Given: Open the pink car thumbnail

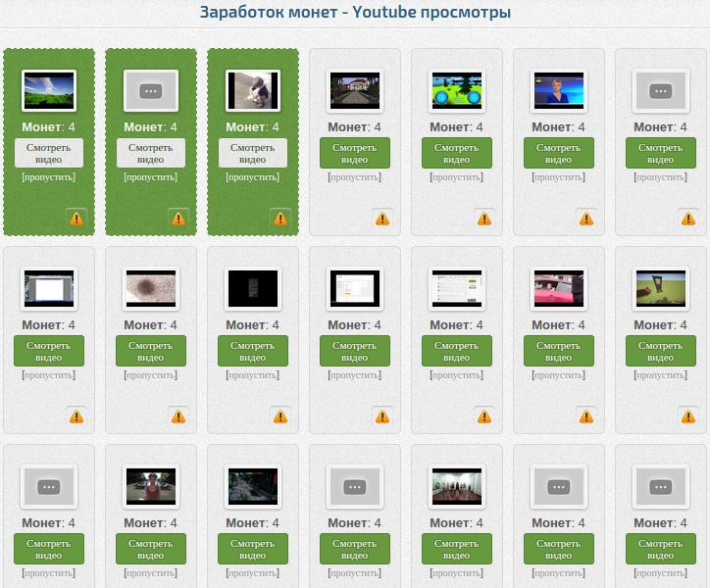Looking at the screenshot, I should click(x=559, y=288).
